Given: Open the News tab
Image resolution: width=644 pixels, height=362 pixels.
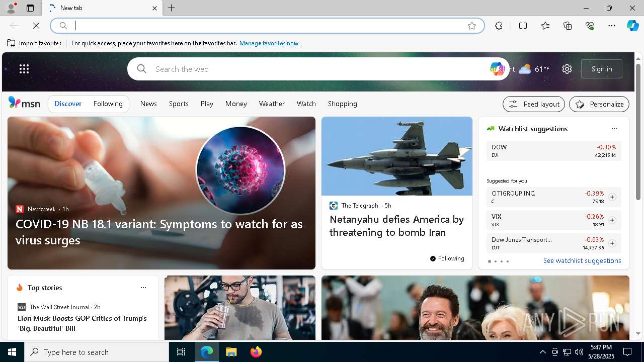Looking at the screenshot, I should coord(148,104).
